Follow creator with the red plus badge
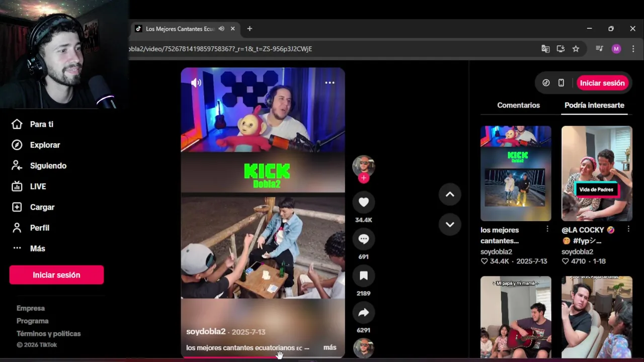The height and width of the screenshot is (362, 644). click(364, 178)
